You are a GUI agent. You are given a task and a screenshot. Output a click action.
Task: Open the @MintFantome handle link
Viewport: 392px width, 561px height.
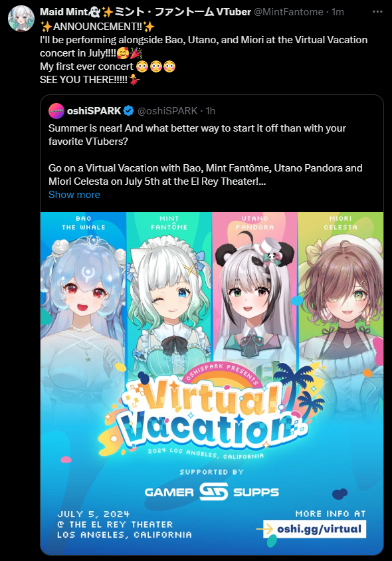[288, 12]
